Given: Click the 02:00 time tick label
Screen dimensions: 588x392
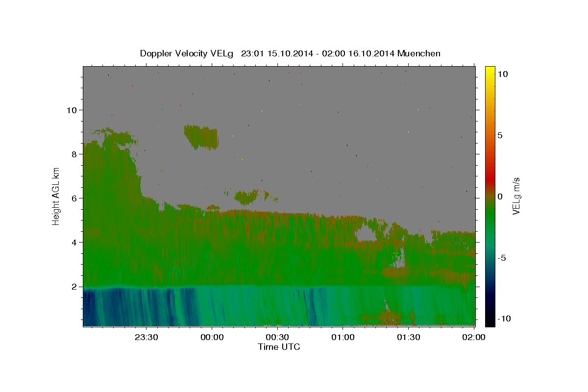Looking at the screenshot, I should click(x=474, y=337).
